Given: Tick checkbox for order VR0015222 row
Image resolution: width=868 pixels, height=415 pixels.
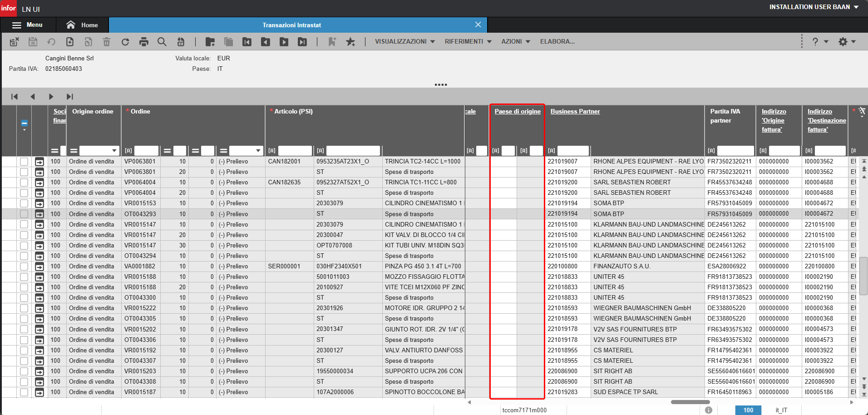Looking at the screenshot, I should tap(24, 308).
